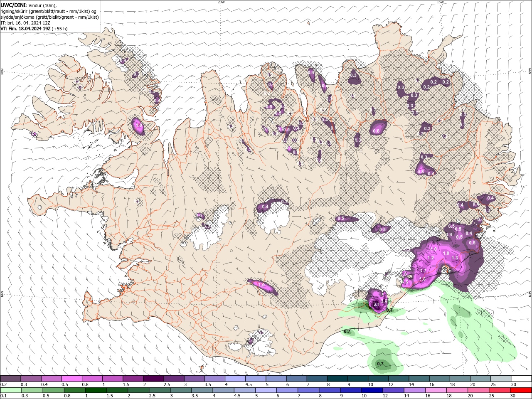The width and height of the screenshot is (532, 399).
Task: Click the white above-30 snow legend swatch
Action: (x=521, y=379)
